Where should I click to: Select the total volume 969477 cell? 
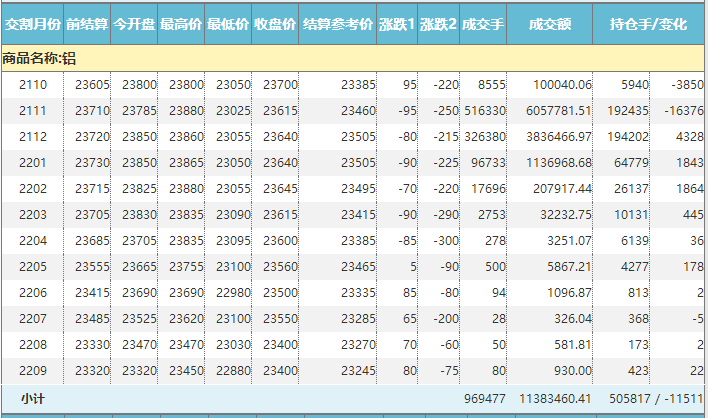coord(484,398)
